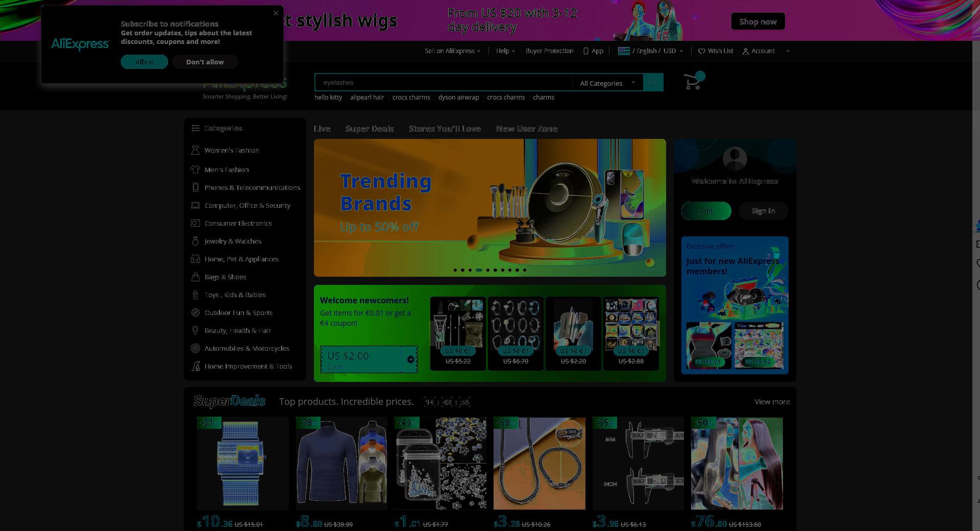The width and height of the screenshot is (980, 531).
Task: Switch to Super Deals tab
Action: point(370,129)
